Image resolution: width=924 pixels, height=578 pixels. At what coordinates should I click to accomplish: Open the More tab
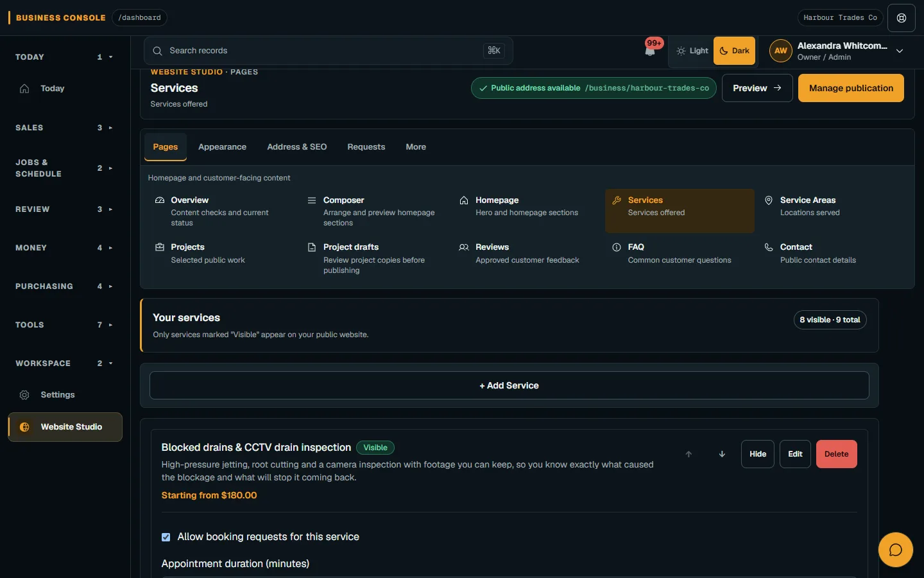point(416,147)
